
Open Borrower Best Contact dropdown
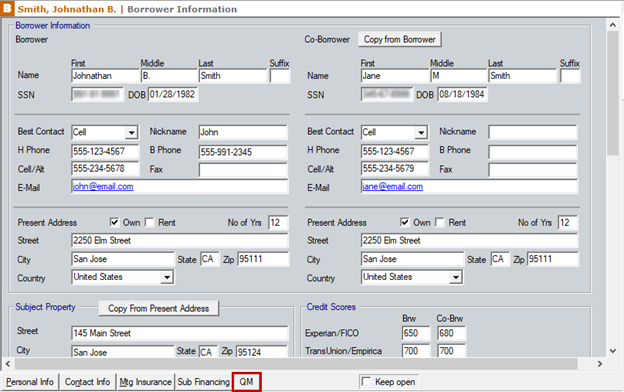[x=131, y=133]
